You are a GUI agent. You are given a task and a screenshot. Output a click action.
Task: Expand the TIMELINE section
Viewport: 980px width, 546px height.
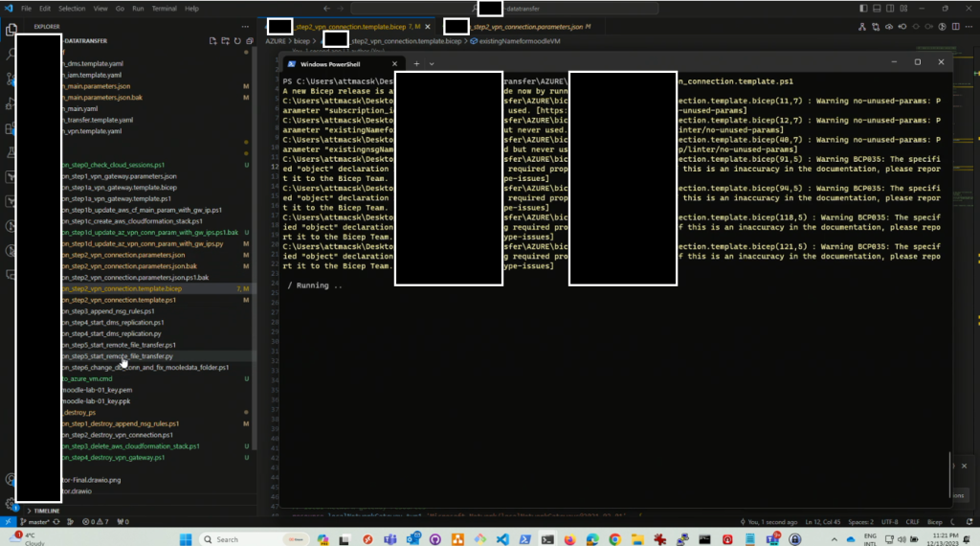(x=46, y=511)
